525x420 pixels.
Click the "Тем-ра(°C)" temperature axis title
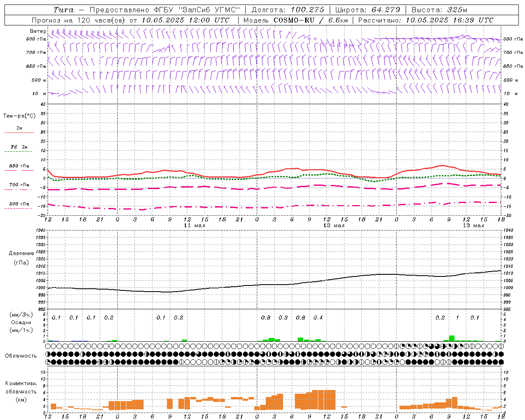19,116
